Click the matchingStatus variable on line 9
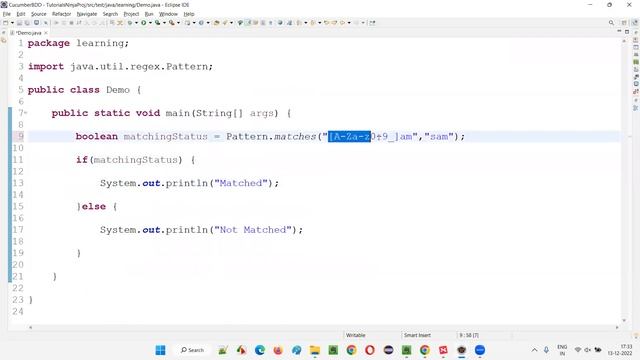 click(165, 136)
